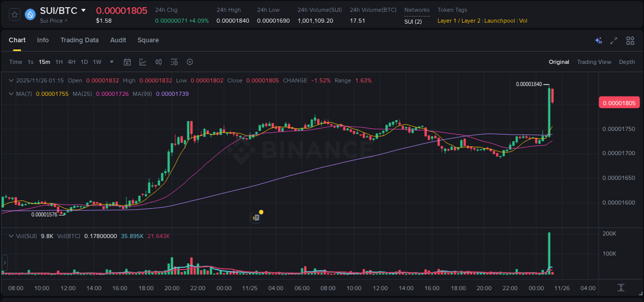Click the SUI coin logo

click(x=29, y=14)
